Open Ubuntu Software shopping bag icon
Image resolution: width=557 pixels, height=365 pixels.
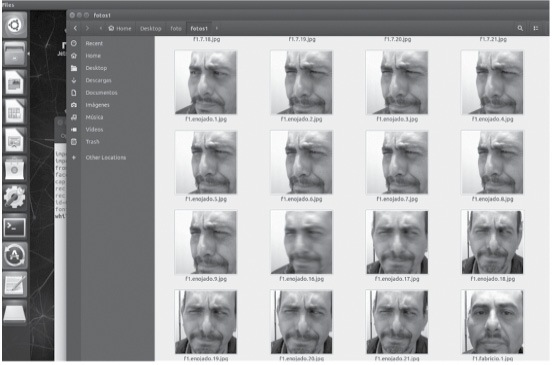coord(15,169)
